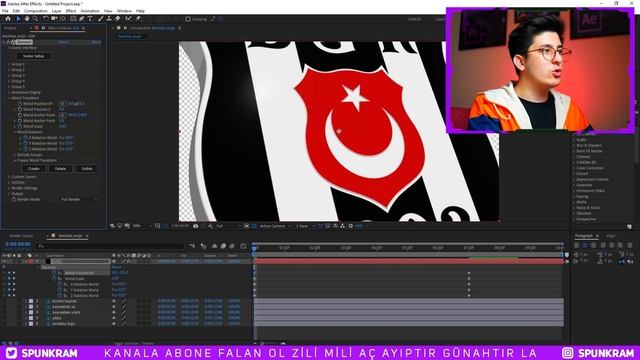Expand Group 2 in Effect Controls
Image resolution: width=640 pixels, height=360 pixels.
[9, 70]
